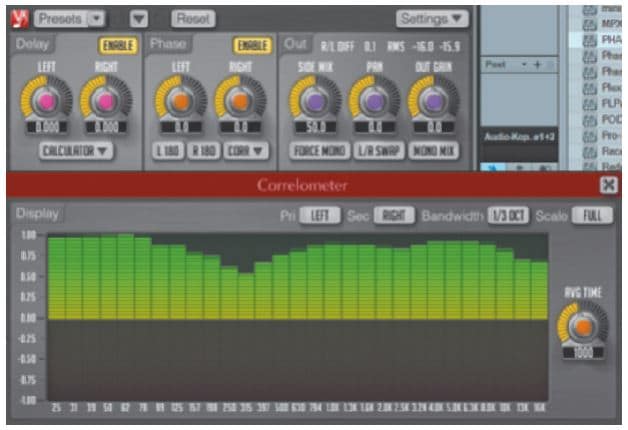Image resolution: width=628 pixels, height=430 pixels.
Task: Click the Phase section tab label
Action: click(167, 44)
